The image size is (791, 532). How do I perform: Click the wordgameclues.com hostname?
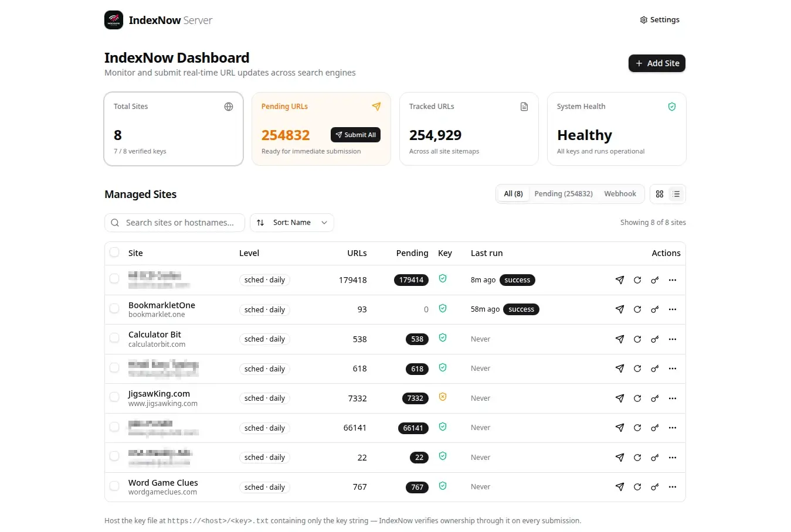[x=162, y=492]
